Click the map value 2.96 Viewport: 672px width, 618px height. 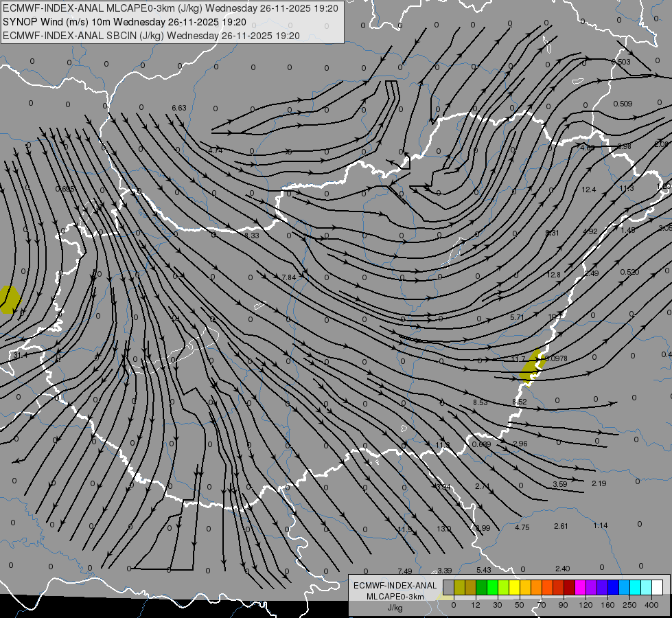(520, 444)
